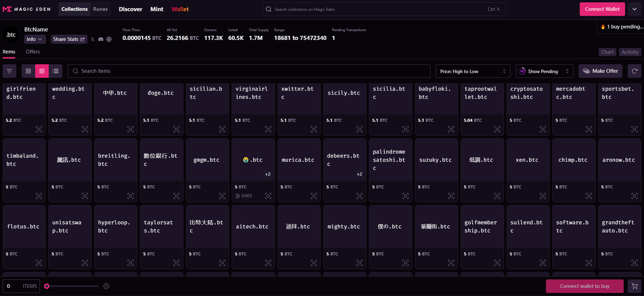Open the aitech.btc item card
The height and width of the screenshot is (296, 644).
253,237
